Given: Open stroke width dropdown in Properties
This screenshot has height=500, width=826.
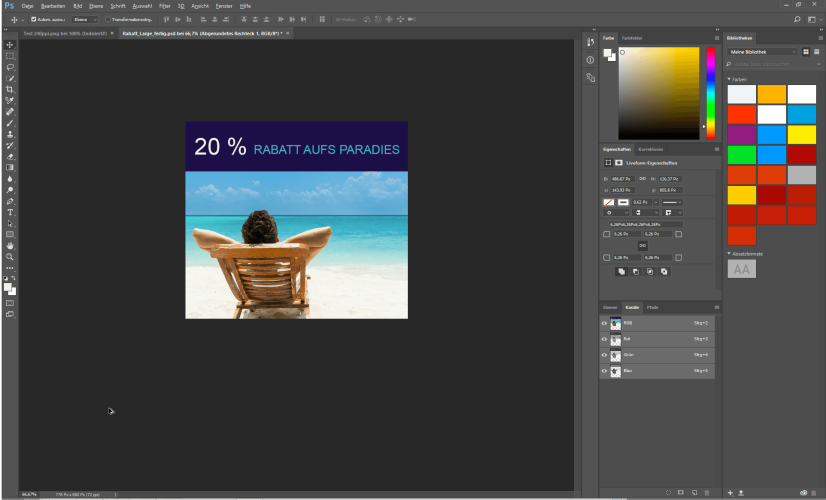Looking at the screenshot, I should (x=656, y=202).
